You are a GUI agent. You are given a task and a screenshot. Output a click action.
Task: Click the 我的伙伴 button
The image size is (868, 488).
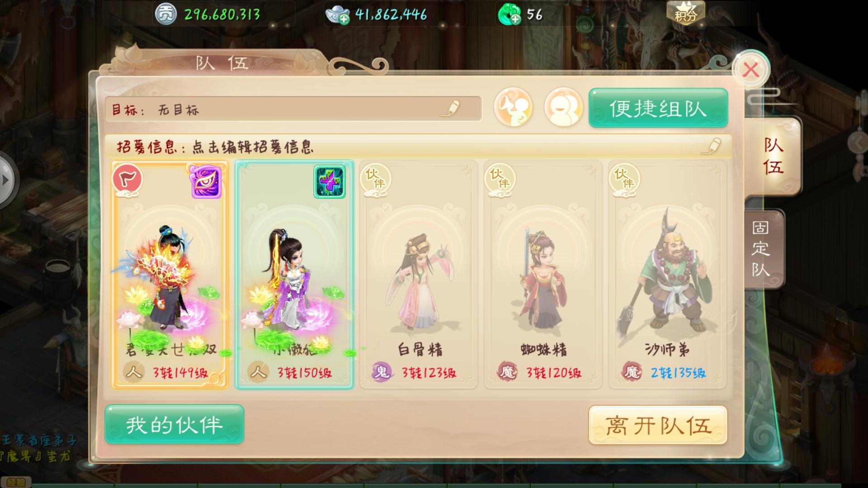tap(175, 424)
